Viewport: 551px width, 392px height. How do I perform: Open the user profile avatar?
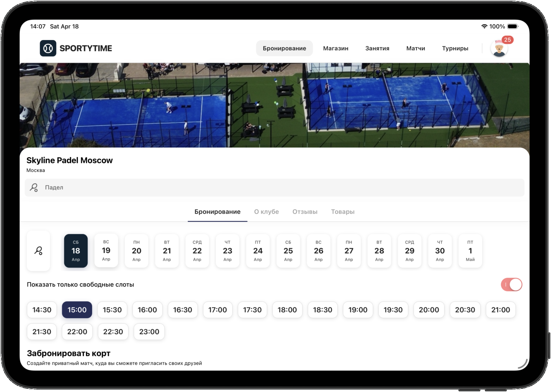point(499,49)
